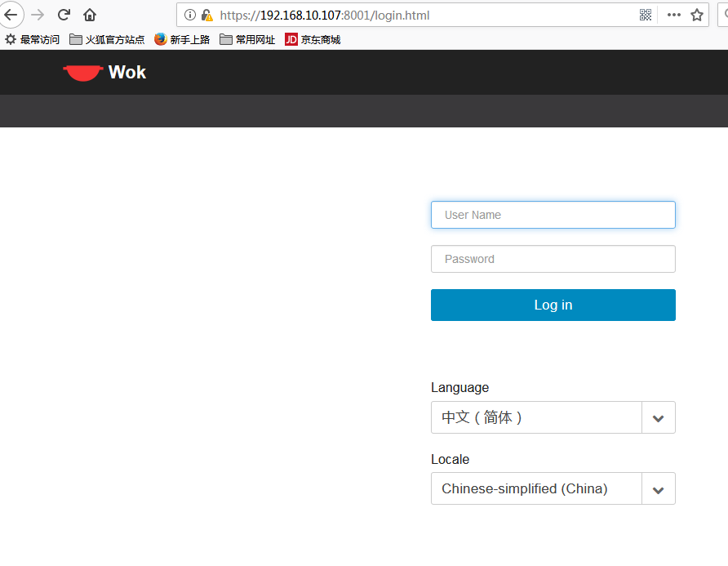Click the Locale label
The height and width of the screenshot is (566, 728).
coord(450,459)
